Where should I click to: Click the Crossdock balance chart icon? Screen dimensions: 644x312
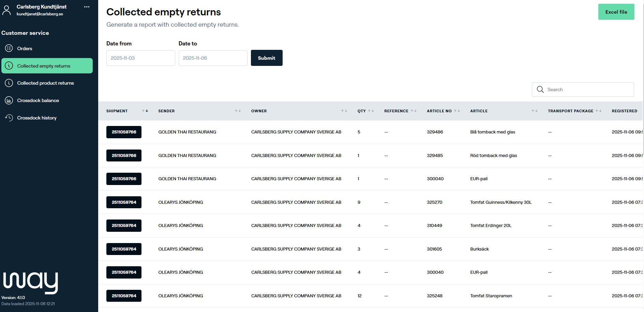(x=9, y=100)
